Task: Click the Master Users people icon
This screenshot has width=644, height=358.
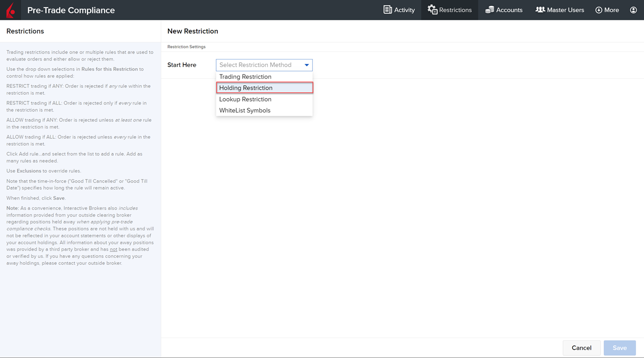Action: click(x=540, y=10)
